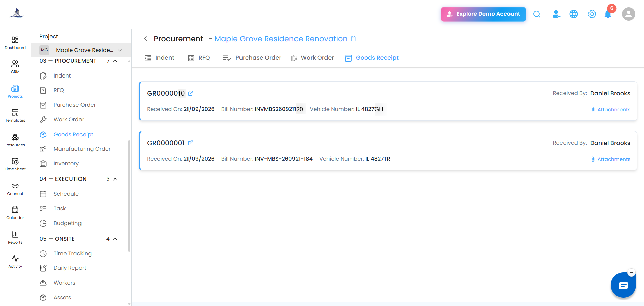
Task: Copy project name clipboard icon
Action: click(353, 39)
